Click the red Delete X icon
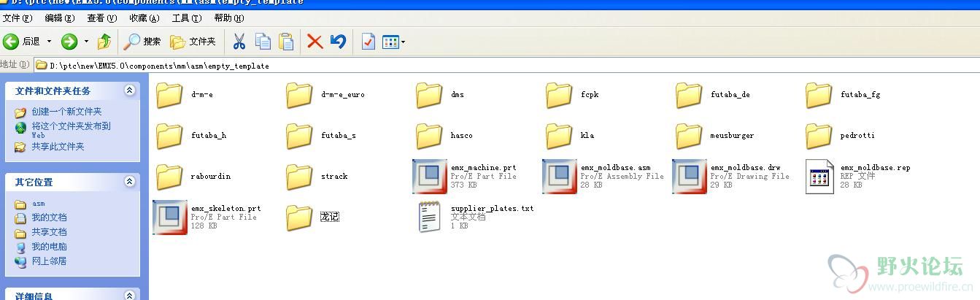This screenshot has width=980, height=300. pyautogui.click(x=315, y=42)
